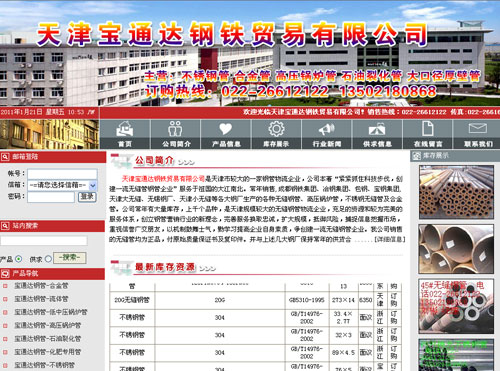
Task: Open 宝通达钢管-高压锅炉管 product category
Action: 48,325
